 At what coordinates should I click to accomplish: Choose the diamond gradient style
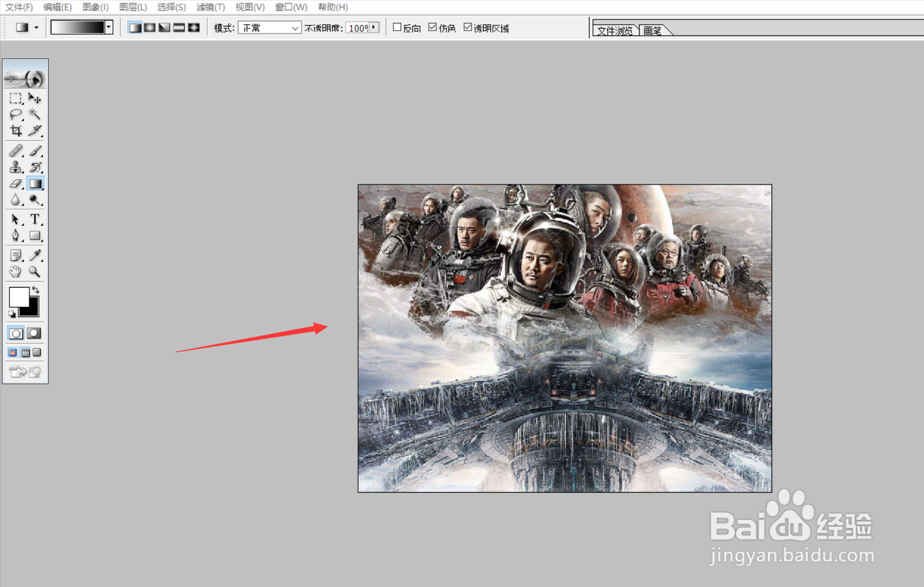194,28
